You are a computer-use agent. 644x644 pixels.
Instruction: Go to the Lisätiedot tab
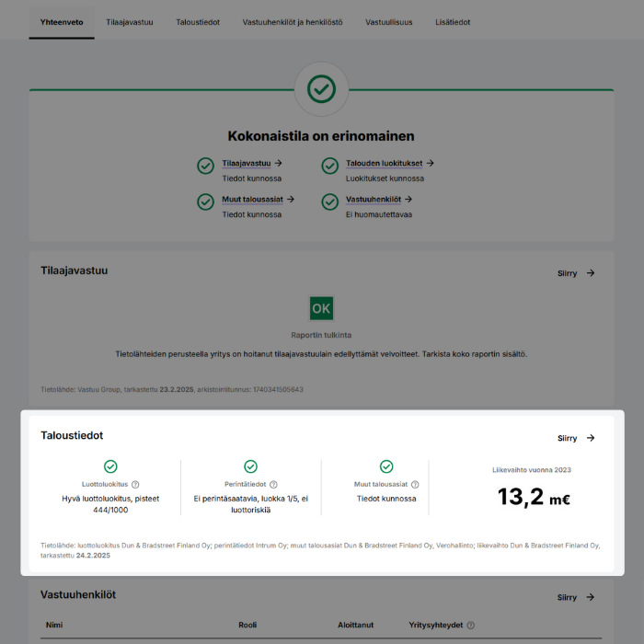click(453, 22)
